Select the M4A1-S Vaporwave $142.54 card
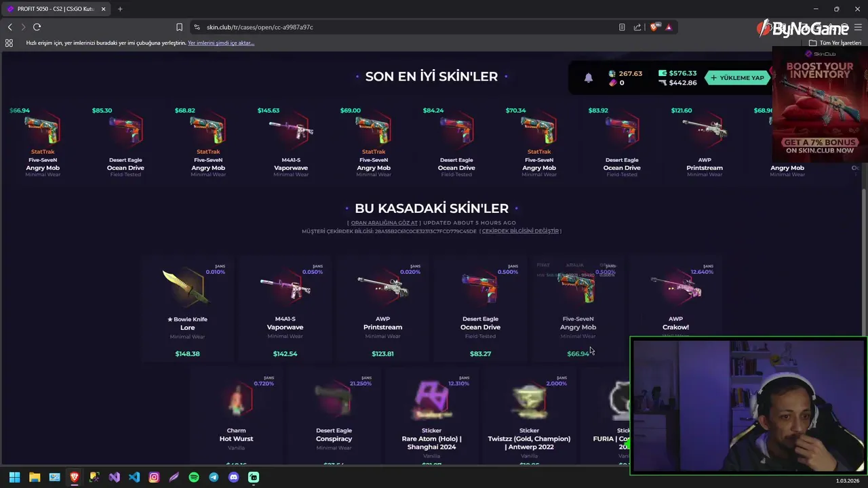Screen dimensions: 868x488 click(285, 310)
